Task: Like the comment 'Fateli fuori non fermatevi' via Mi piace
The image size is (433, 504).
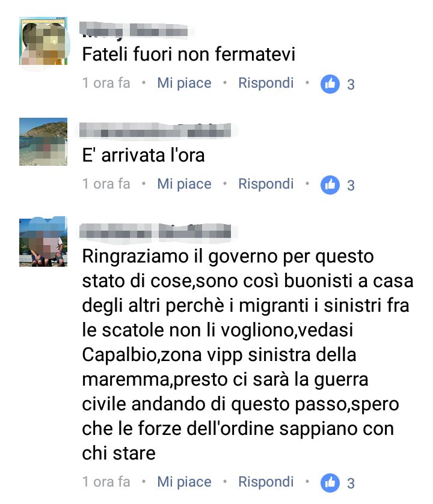Action: coord(184,83)
